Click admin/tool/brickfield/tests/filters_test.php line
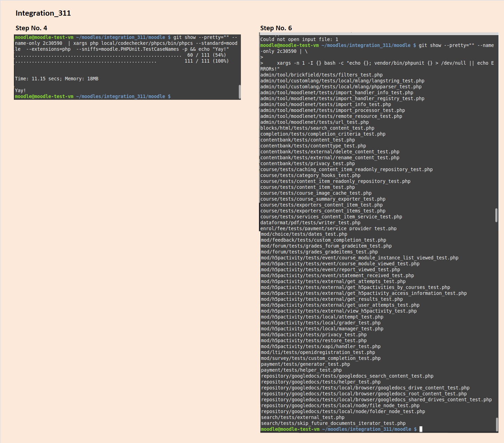504x443 pixels. 322,75
